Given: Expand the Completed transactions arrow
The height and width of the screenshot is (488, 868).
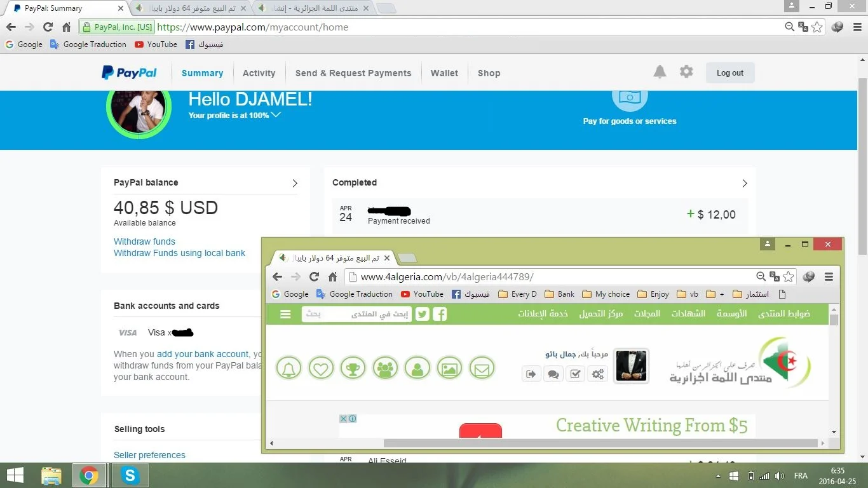Looking at the screenshot, I should click(745, 183).
